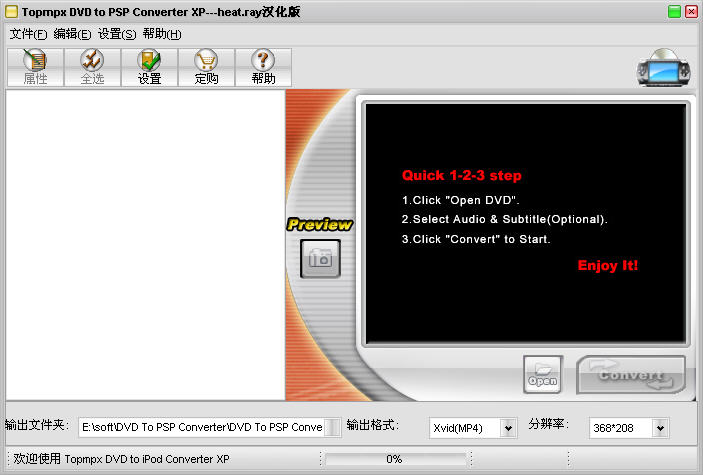This screenshot has height=475, width=703.
Task: Click the application icon in title bar
Action: [x=12, y=12]
